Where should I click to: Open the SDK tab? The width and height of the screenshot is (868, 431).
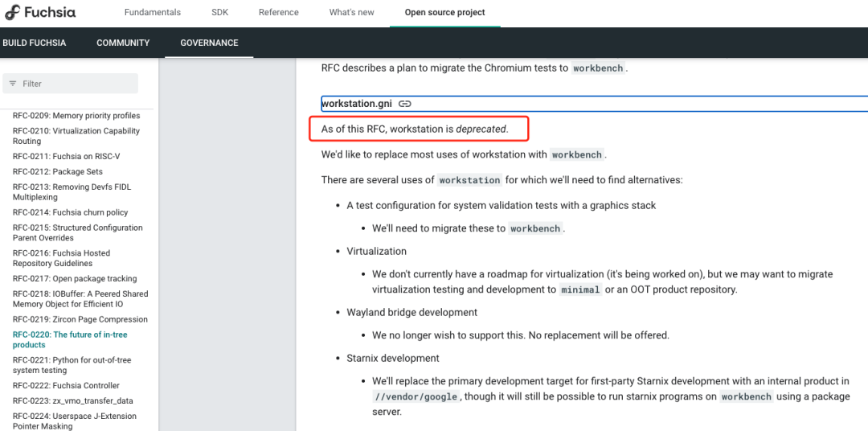tap(219, 12)
